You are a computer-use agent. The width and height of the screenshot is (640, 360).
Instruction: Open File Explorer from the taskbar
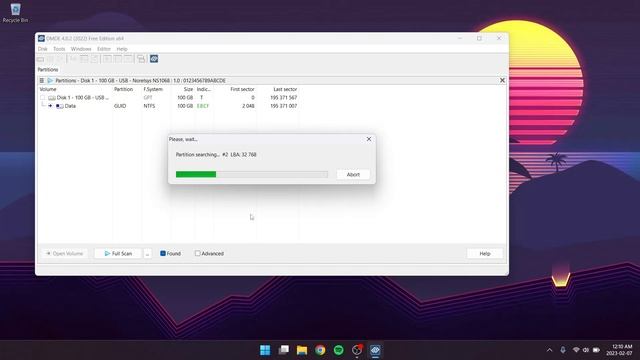pos(302,350)
